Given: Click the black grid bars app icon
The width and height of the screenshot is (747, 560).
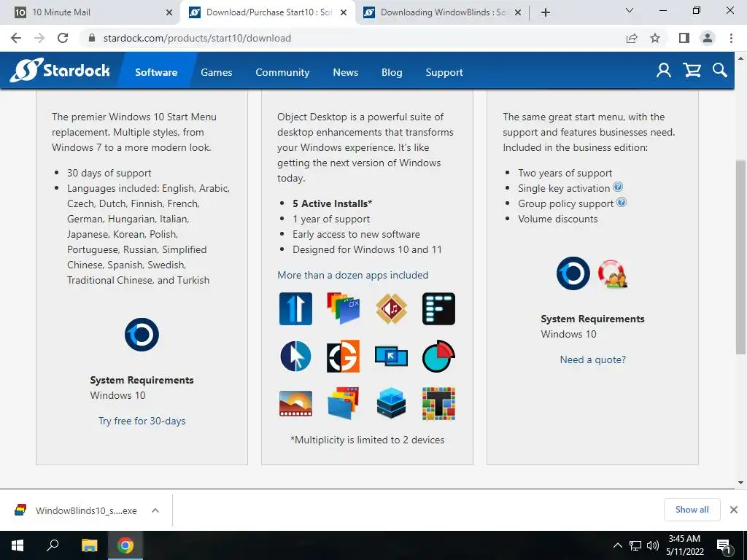Looking at the screenshot, I should [438, 309].
